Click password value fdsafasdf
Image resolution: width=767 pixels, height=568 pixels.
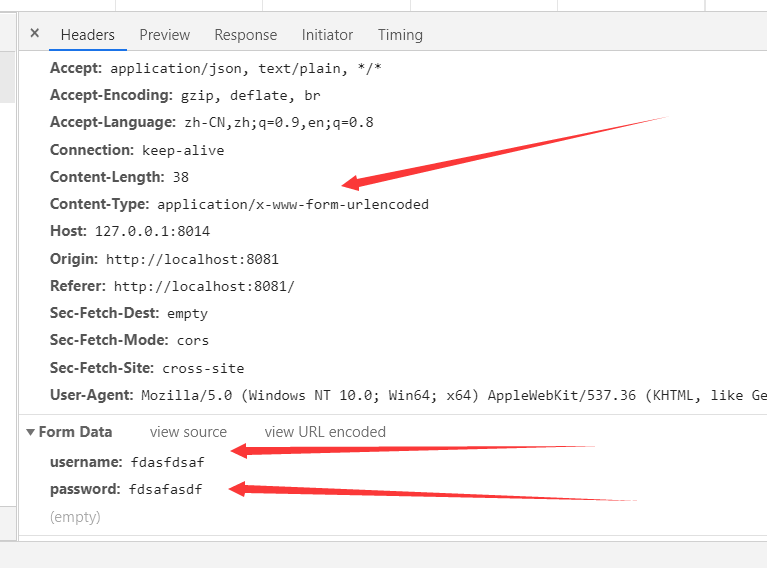point(165,489)
